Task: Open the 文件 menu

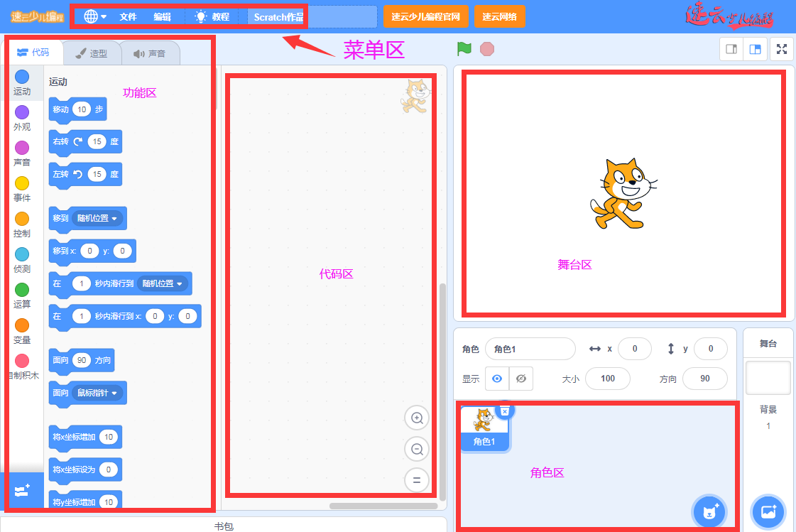Action: [128, 16]
